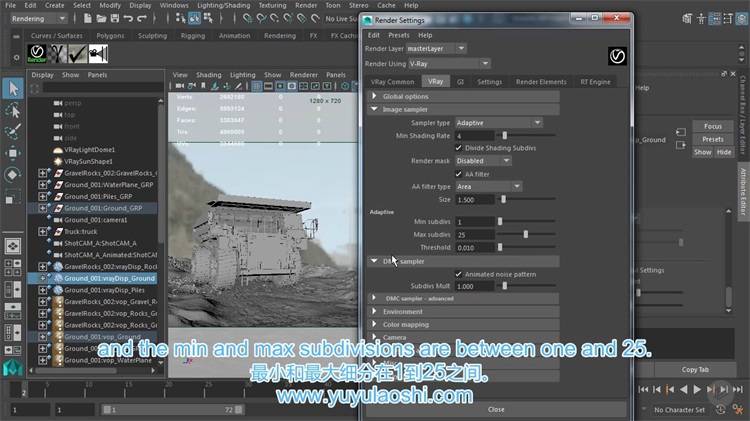Click the Focus button
Screen dimensions: 750x421
[x=712, y=127]
